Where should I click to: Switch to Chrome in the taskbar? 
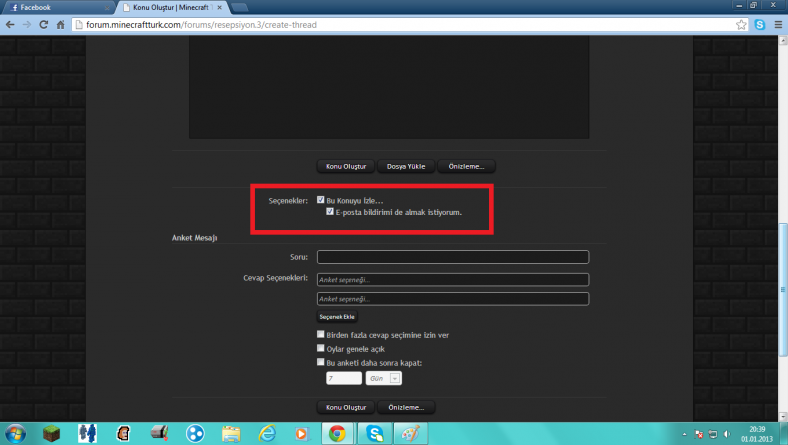(337, 433)
